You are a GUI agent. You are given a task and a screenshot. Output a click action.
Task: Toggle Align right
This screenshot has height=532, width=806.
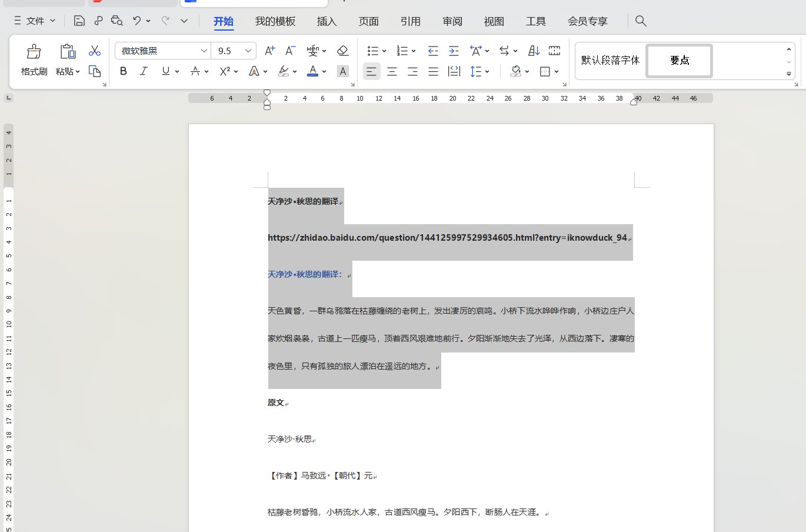click(413, 71)
